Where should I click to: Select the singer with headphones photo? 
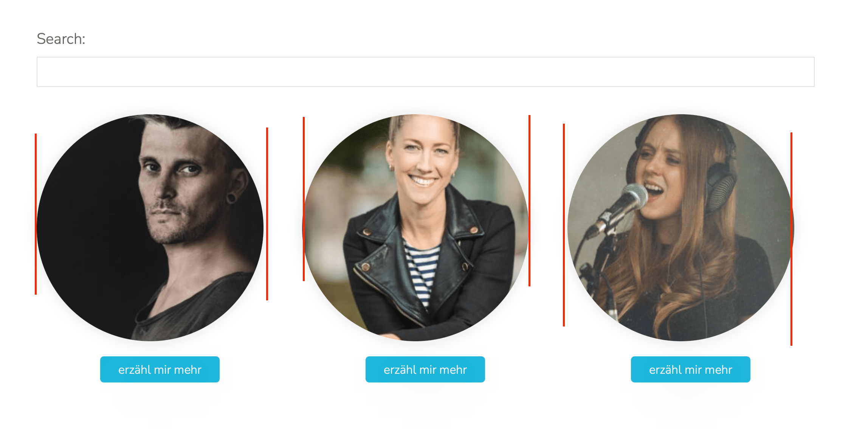click(x=681, y=228)
